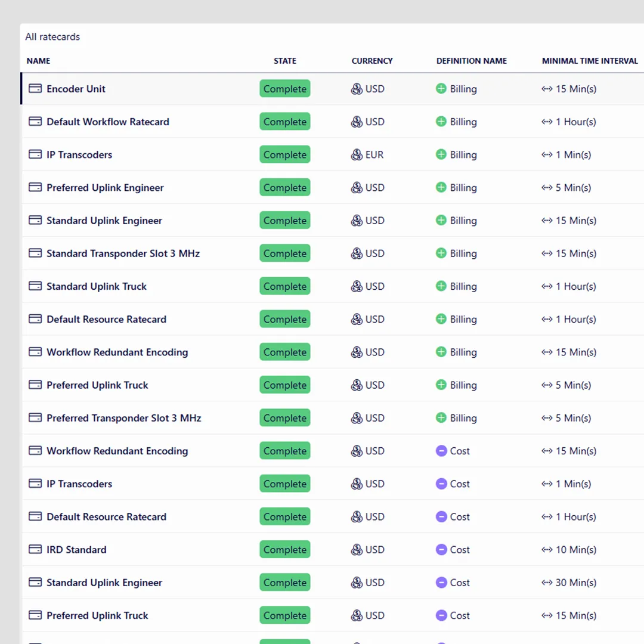This screenshot has width=644, height=644.
Task: Click Cost text in the IRD Standard row
Action: 460,550
